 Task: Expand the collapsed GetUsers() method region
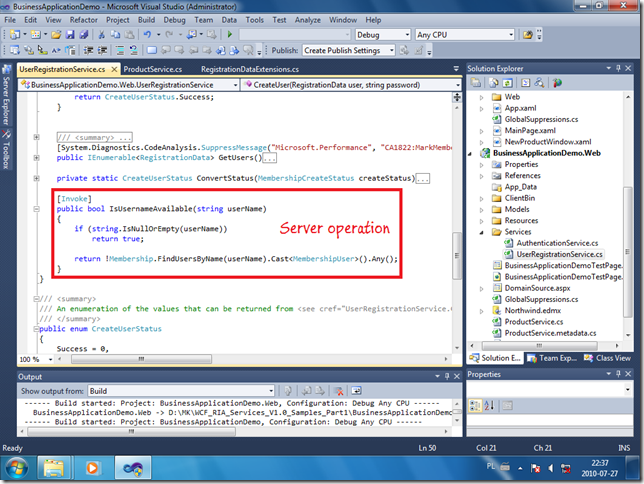coord(37,158)
